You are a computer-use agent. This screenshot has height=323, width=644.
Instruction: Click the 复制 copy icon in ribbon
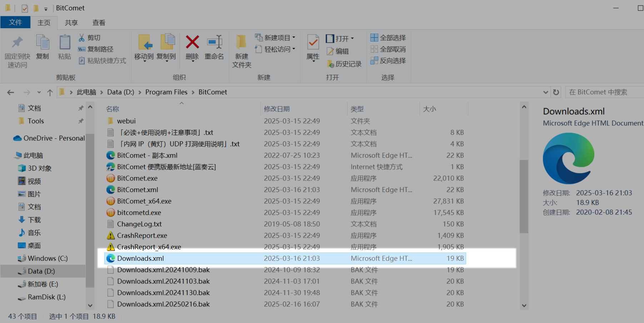(x=43, y=43)
